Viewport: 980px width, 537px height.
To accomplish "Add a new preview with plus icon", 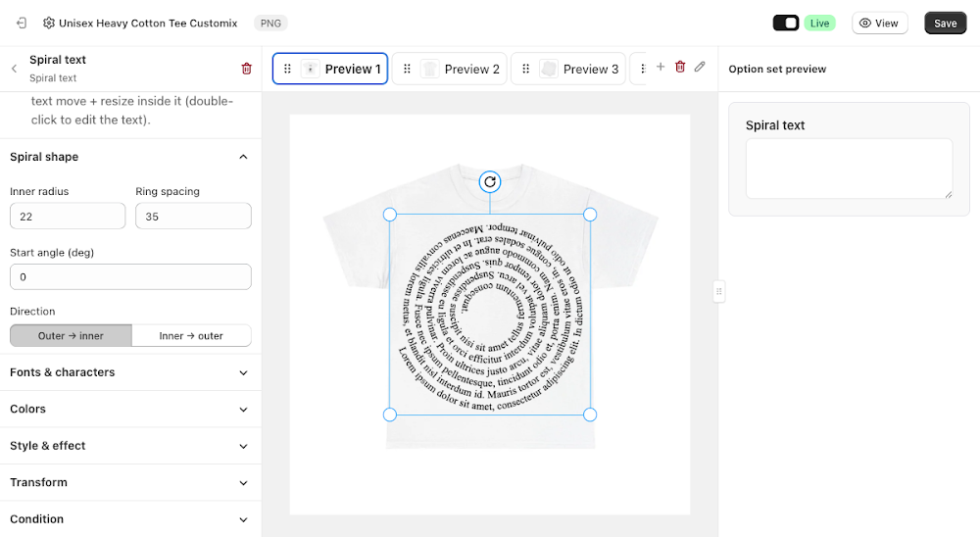I will 660,67.
